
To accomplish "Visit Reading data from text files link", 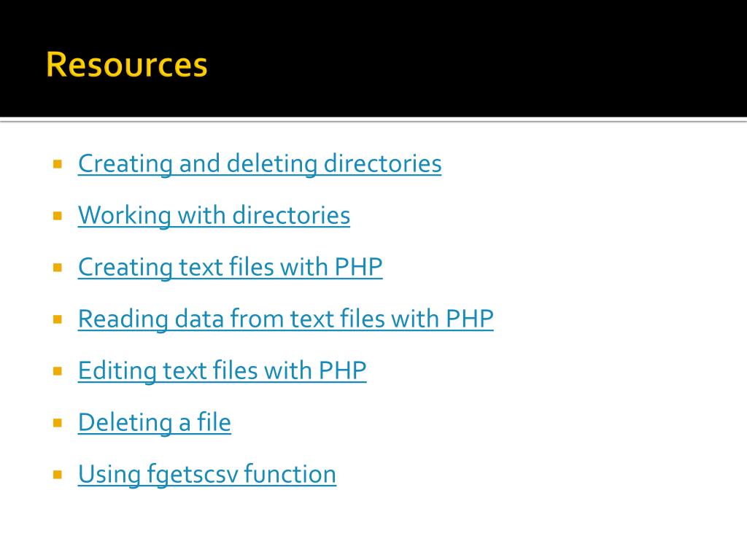I will tap(285, 319).
